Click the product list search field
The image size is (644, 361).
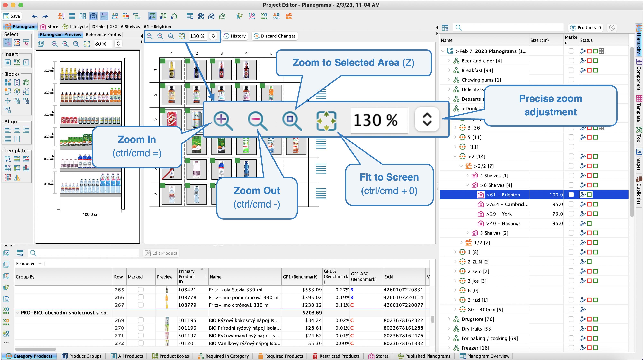pos(83,253)
